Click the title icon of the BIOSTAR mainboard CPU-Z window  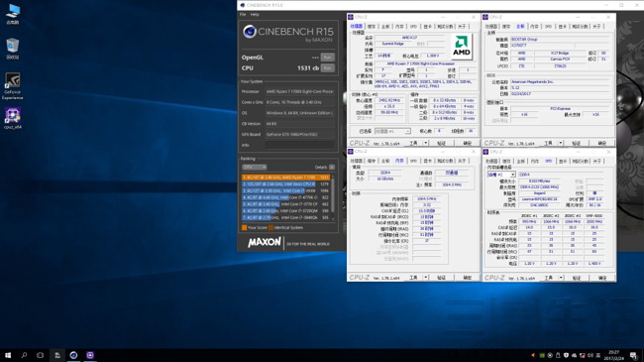(485, 17)
